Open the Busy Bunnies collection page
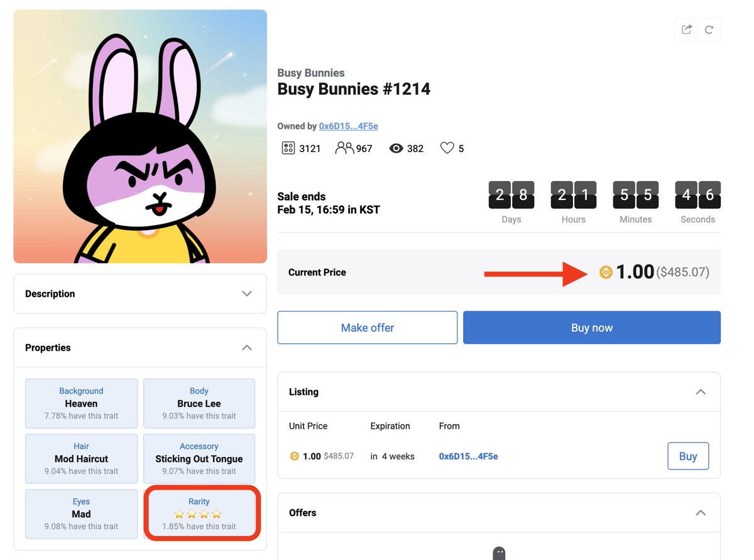This screenshot has width=754, height=560. [311, 73]
